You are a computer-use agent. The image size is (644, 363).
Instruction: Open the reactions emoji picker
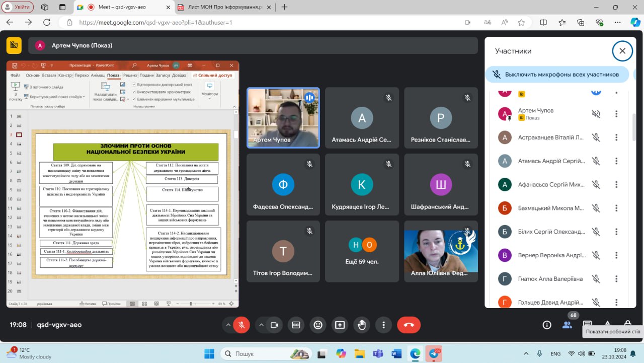click(x=318, y=325)
